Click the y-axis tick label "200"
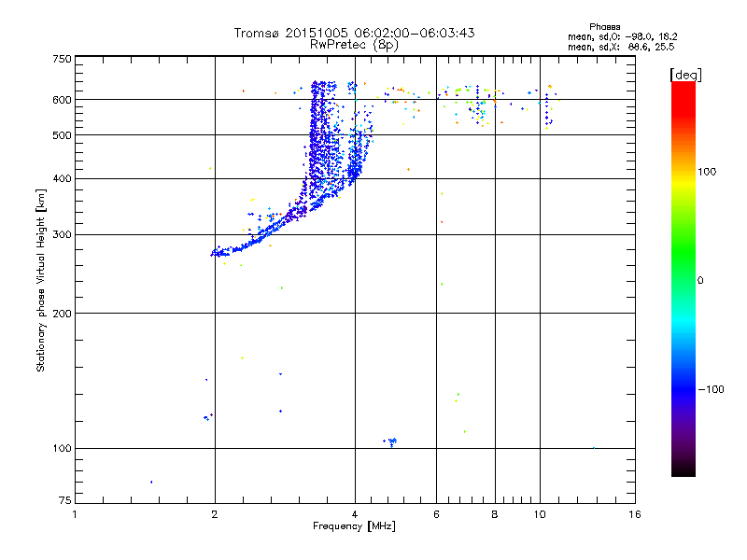The image size is (747, 560). point(62,314)
